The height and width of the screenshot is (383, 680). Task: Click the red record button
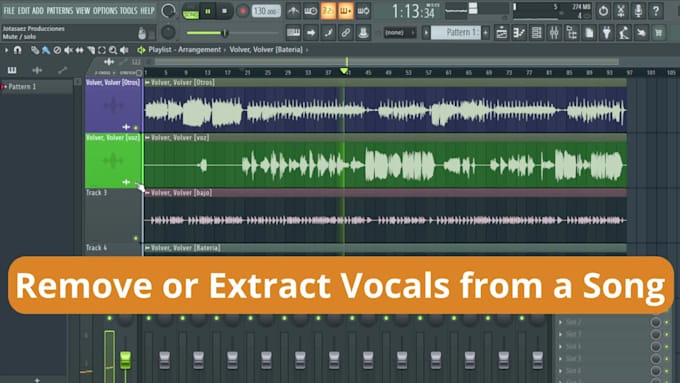click(x=242, y=11)
